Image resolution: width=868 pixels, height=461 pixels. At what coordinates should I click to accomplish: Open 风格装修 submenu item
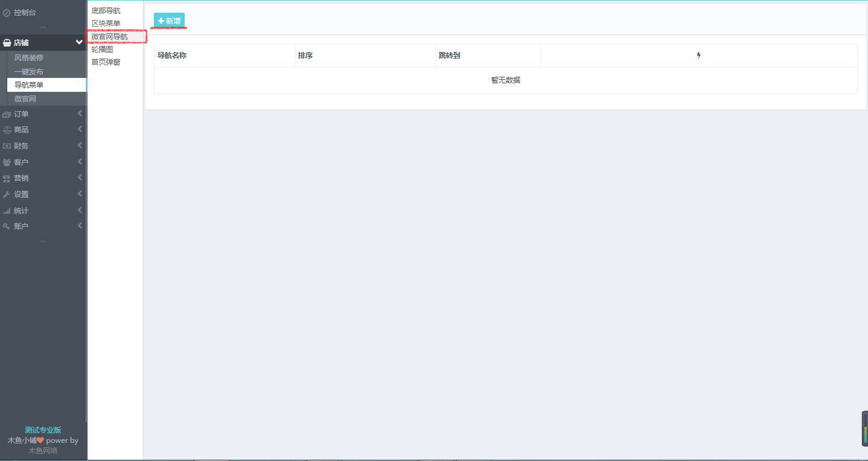(29, 58)
